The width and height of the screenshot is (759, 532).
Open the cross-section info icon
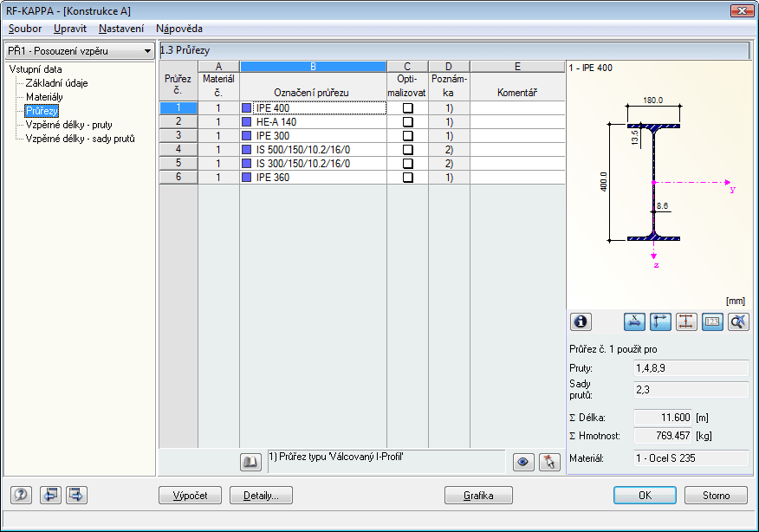pyautogui.click(x=581, y=322)
